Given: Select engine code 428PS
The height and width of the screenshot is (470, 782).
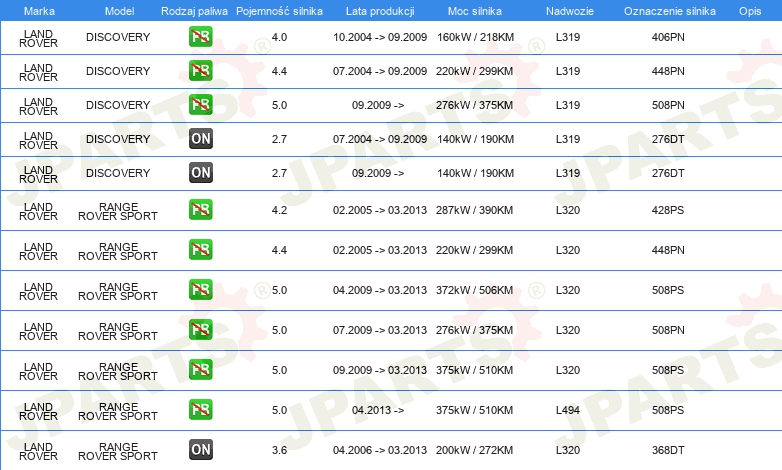Looking at the screenshot, I should click(668, 210).
